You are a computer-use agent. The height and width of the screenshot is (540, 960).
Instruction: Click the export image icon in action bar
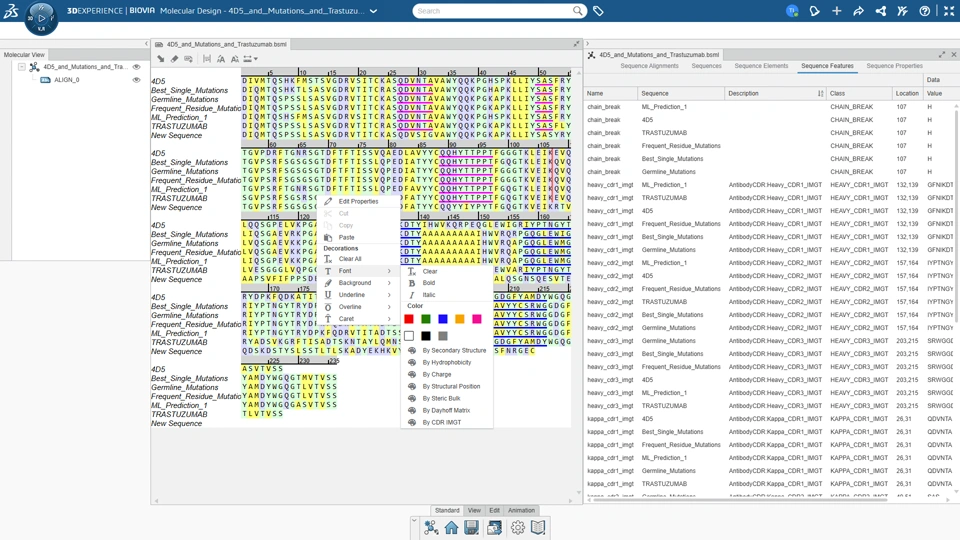click(494, 527)
